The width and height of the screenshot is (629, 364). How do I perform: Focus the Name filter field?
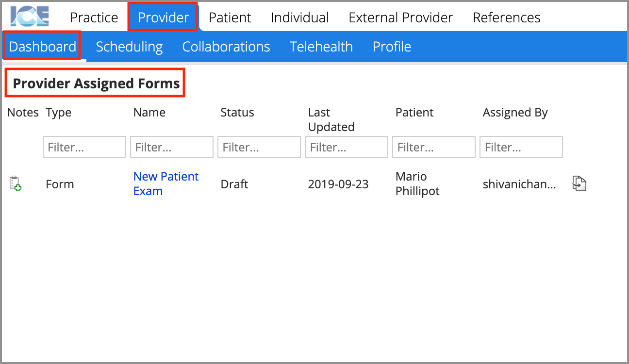[172, 147]
